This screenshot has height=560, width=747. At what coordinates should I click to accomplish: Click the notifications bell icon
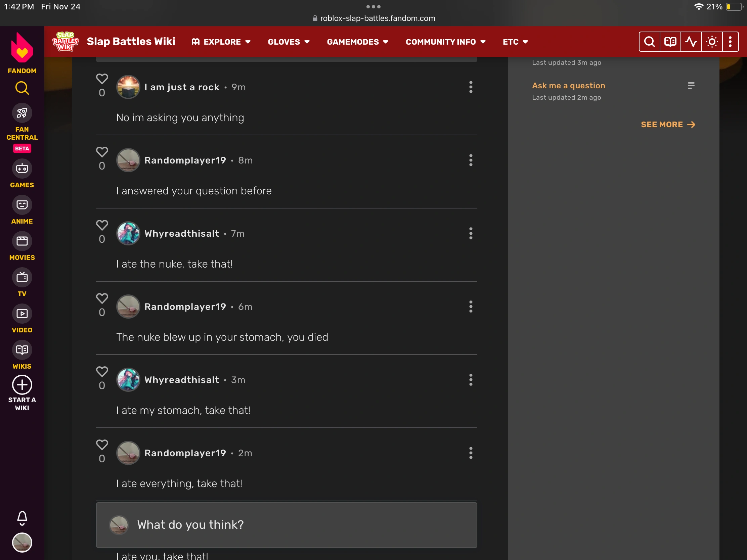(x=22, y=518)
